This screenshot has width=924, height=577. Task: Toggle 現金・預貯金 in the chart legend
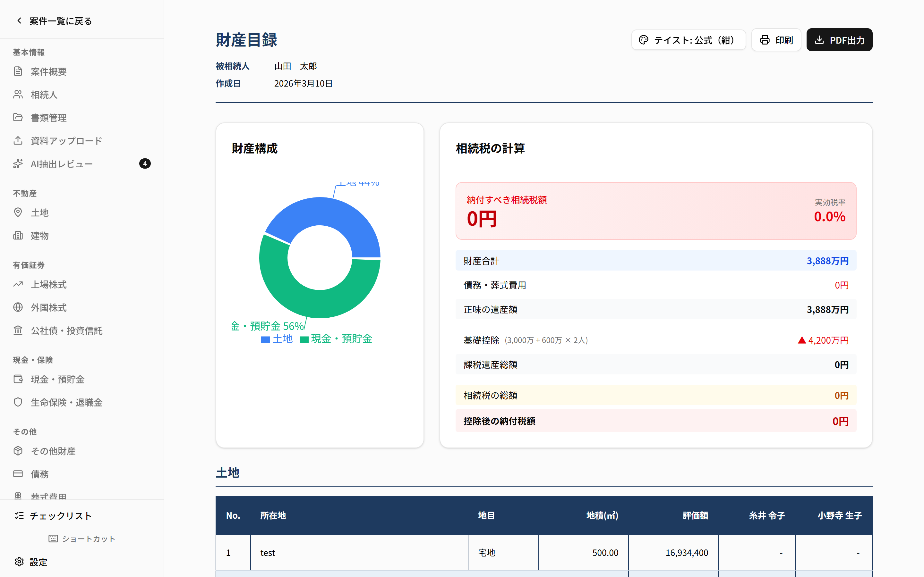(x=336, y=339)
